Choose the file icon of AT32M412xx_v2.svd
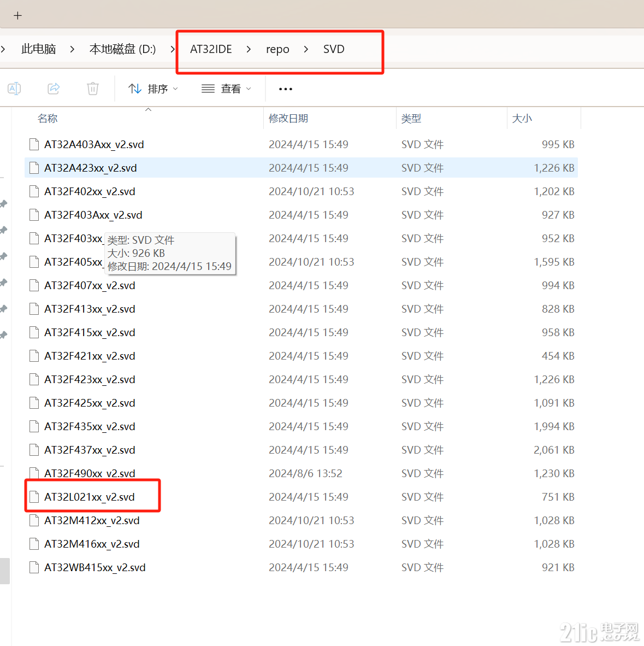644x646 pixels. tap(34, 520)
